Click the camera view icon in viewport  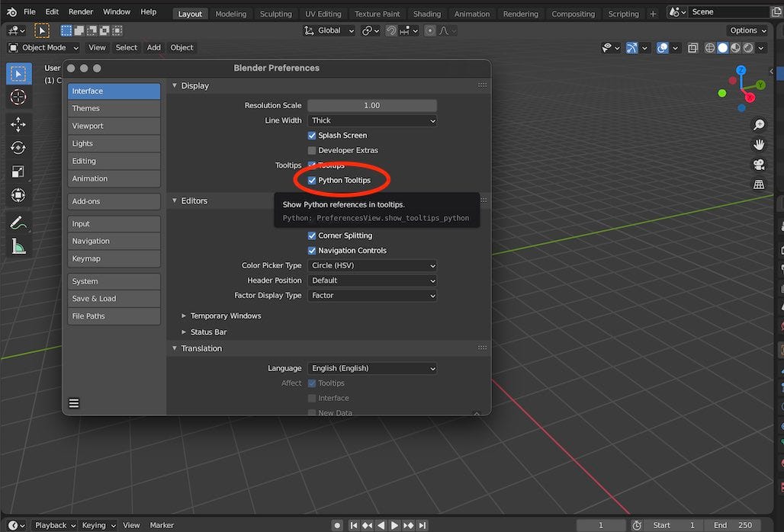pyautogui.click(x=759, y=165)
